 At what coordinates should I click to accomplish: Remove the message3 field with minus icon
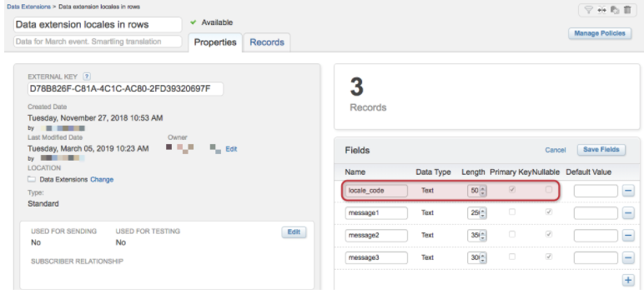[628, 257]
